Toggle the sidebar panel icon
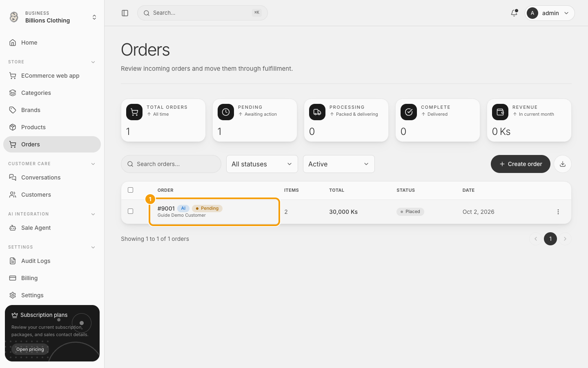The image size is (588, 368). coord(125,13)
